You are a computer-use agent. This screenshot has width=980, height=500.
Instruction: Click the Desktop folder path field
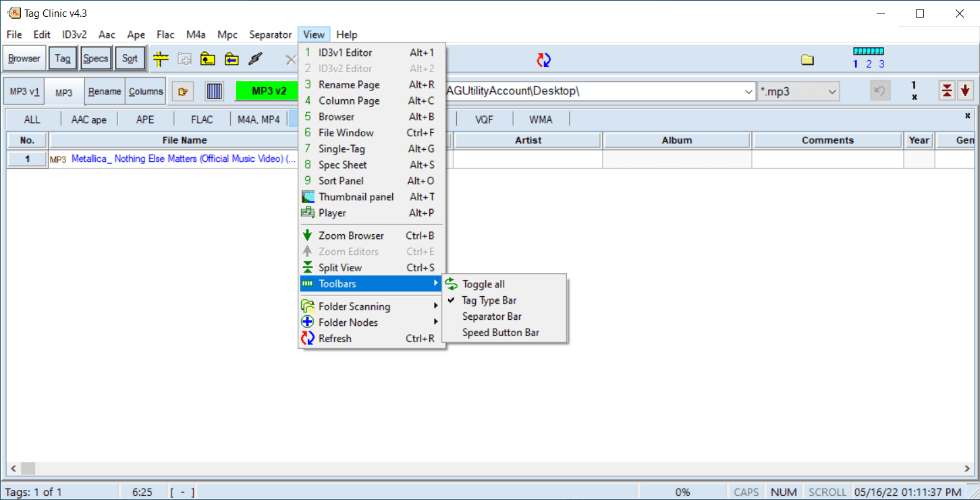(x=593, y=92)
